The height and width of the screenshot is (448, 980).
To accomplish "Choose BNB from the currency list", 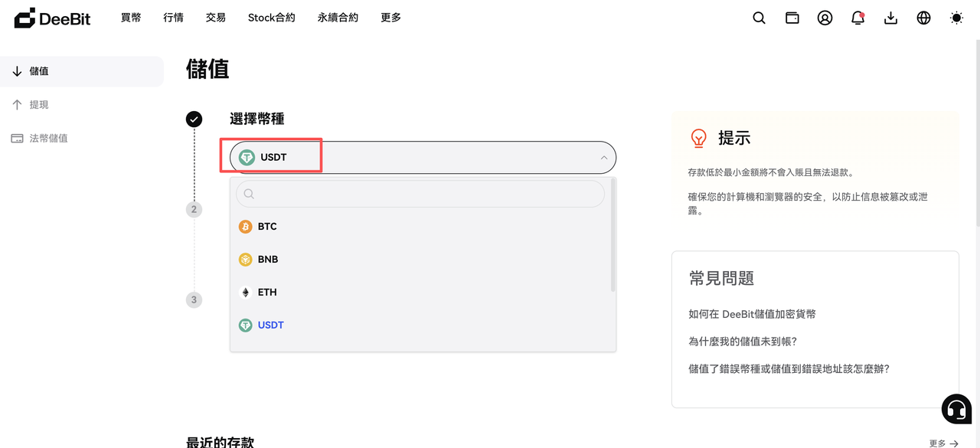I will click(420, 260).
